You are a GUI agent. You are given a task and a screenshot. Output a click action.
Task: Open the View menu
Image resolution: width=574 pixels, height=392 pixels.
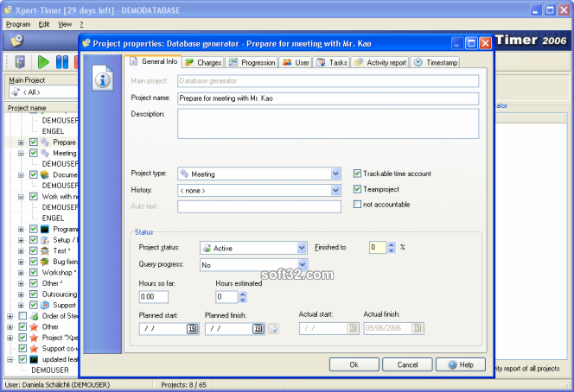(x=65, y=24)
